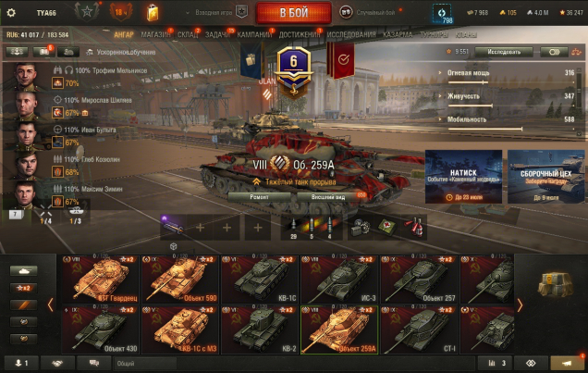Select the КВ-2 tank thumbnail
Viewport: 588px width, 373px height.
coord(260,329)
